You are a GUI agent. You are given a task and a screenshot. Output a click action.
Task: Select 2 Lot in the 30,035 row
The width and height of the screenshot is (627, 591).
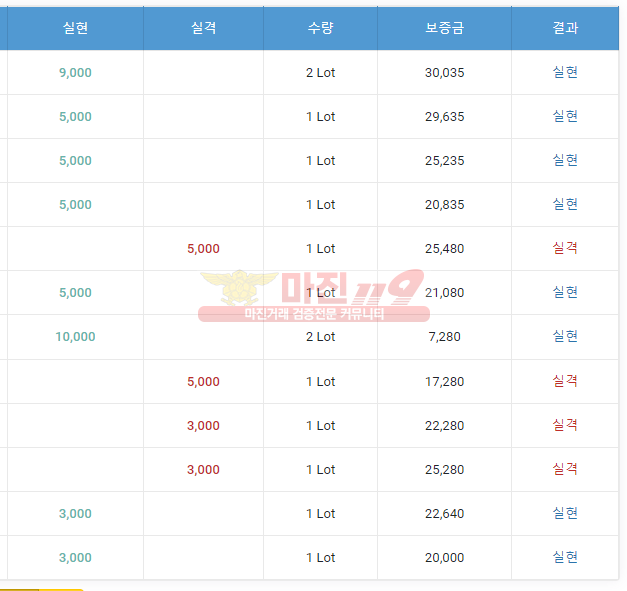(x=320, y=72)
